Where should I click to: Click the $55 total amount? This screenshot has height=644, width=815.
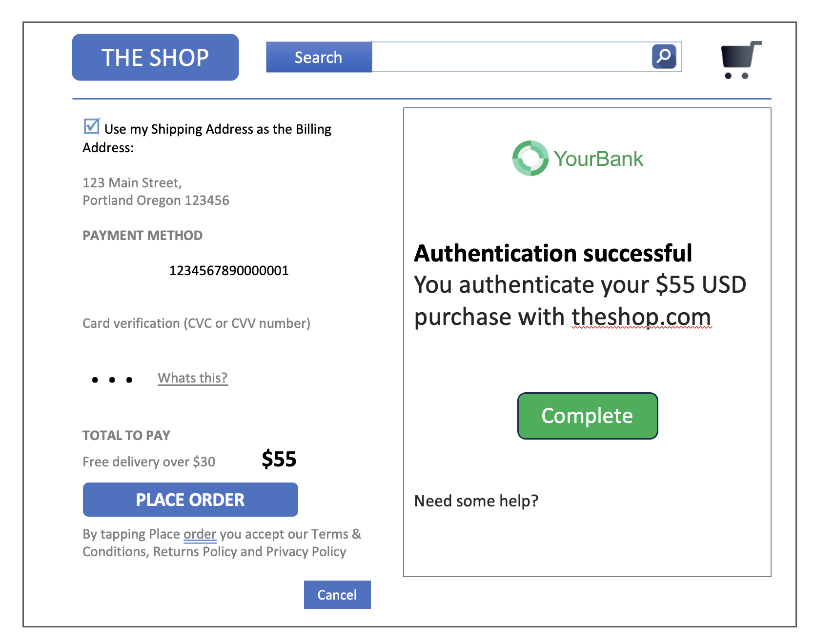tap(279, 459)
